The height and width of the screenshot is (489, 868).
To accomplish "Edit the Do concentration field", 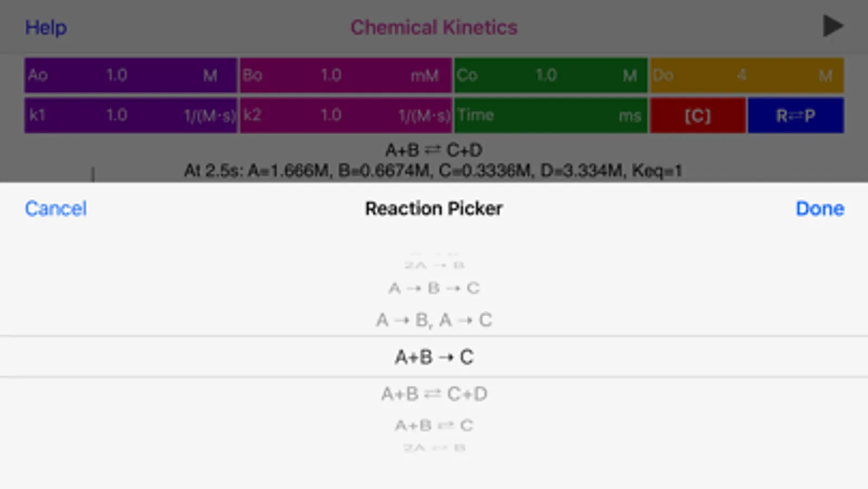I will (746, 75).
